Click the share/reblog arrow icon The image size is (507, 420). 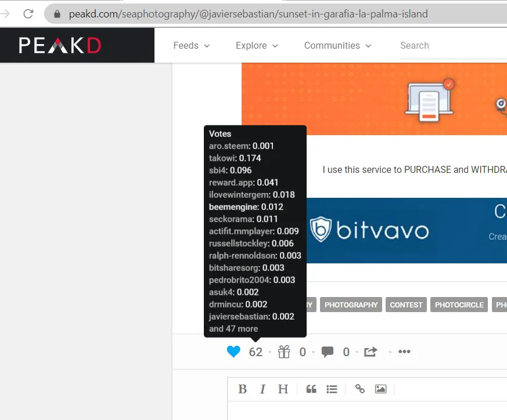point(371,352)
